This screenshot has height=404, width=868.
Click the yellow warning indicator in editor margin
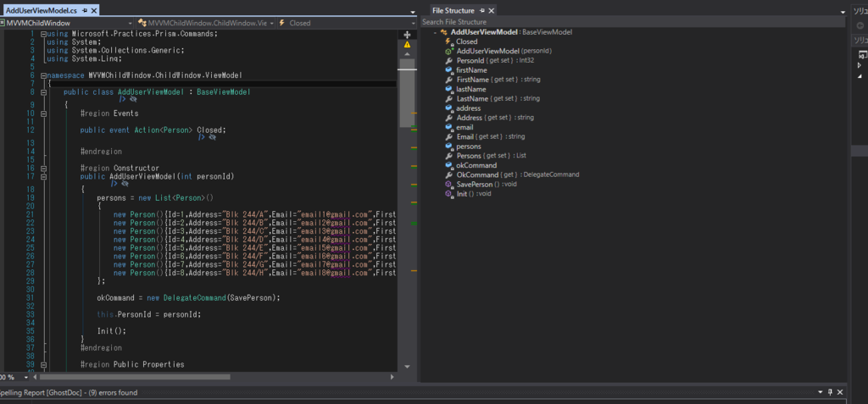tap(408, 43)
